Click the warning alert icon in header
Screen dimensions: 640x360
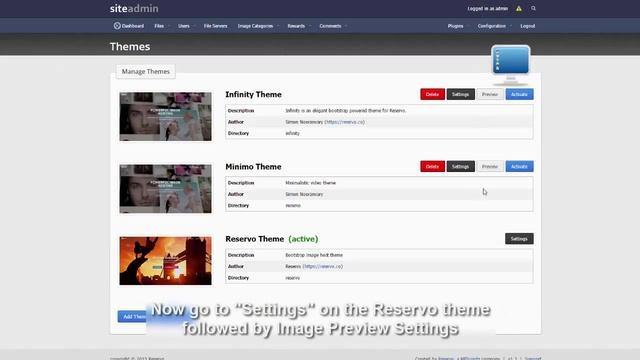519,9
